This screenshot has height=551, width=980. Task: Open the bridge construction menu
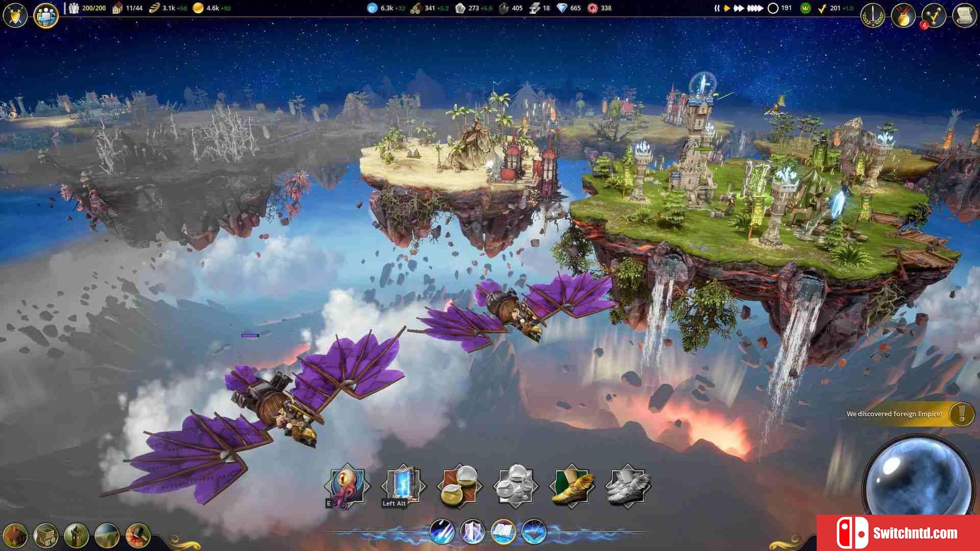(107, 536)
